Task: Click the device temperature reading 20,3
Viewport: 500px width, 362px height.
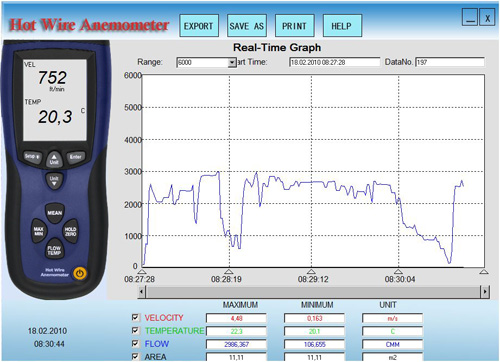Action: click(55, 117)
